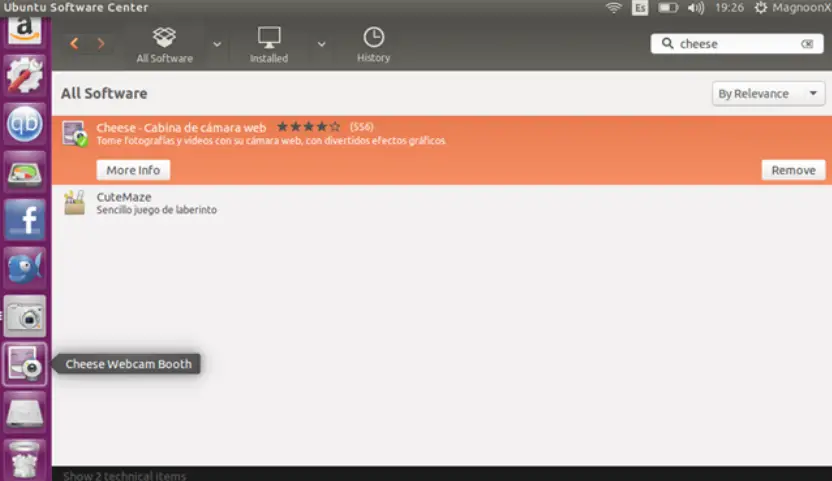Image resolution: width=832 pixels, height=481 pixels.
Task: Launch the blue fish app in launcher
Action: [25, 268]
